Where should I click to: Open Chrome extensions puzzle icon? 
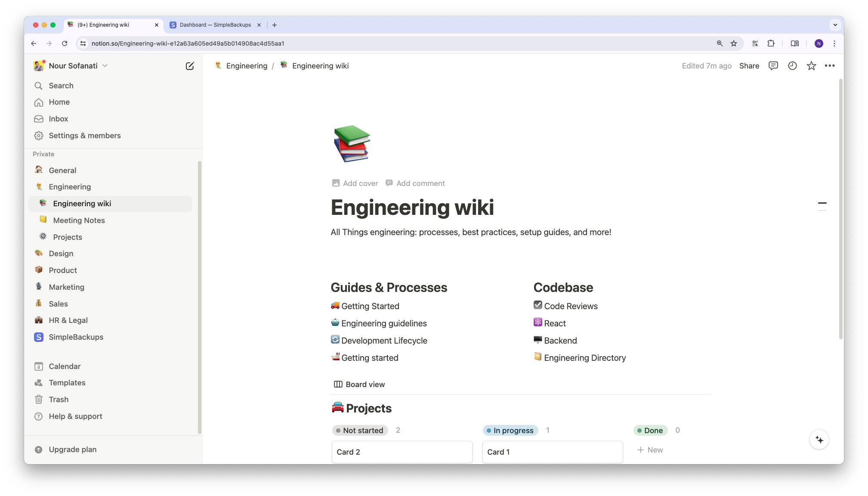(771, 43)
